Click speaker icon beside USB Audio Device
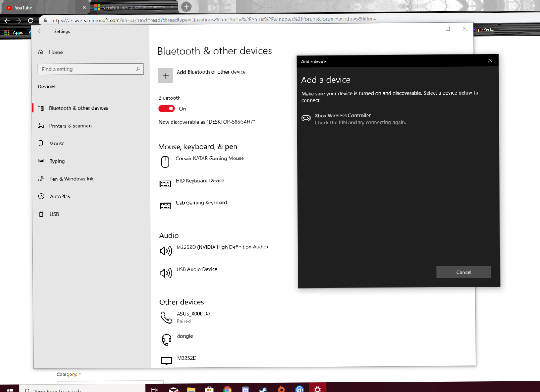Viewport: 540px width, 392px height. point(166,273)
